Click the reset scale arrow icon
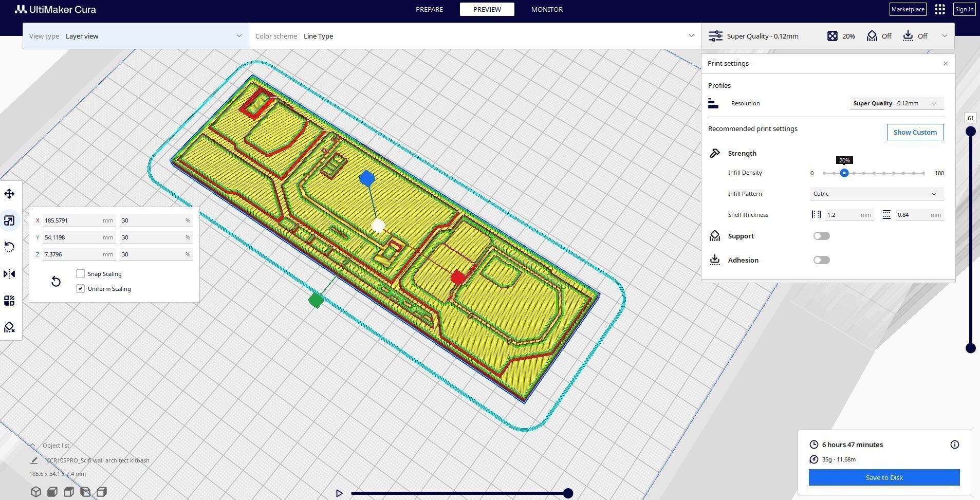Screen dimensions: 980x500 56,282
